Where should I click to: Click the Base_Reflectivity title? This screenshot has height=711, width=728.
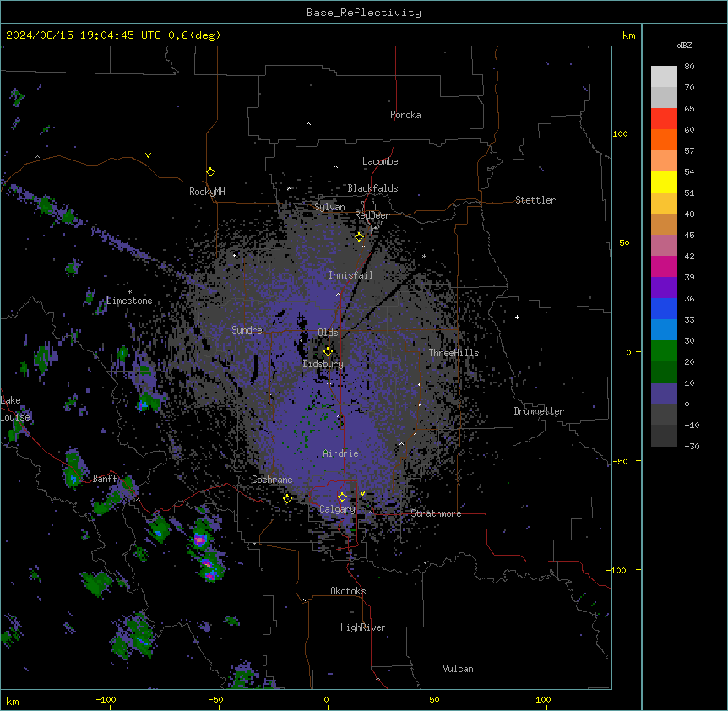click(364, 13)
